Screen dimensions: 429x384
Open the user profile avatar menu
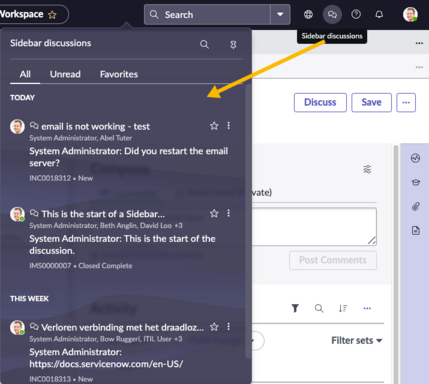[410, 14]
